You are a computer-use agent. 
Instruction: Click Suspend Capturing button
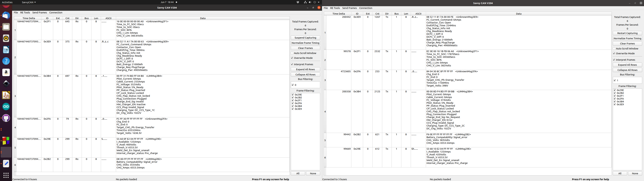point(305,38)
